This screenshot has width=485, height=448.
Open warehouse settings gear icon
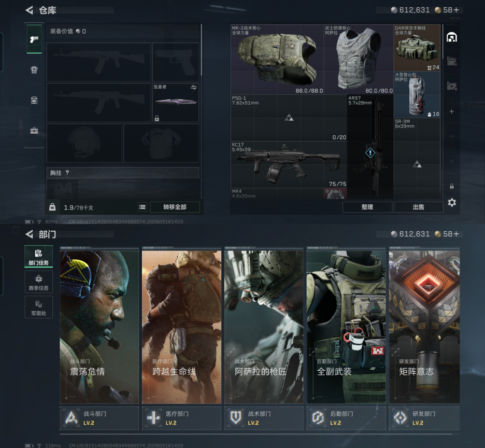[x=452, y=203]
